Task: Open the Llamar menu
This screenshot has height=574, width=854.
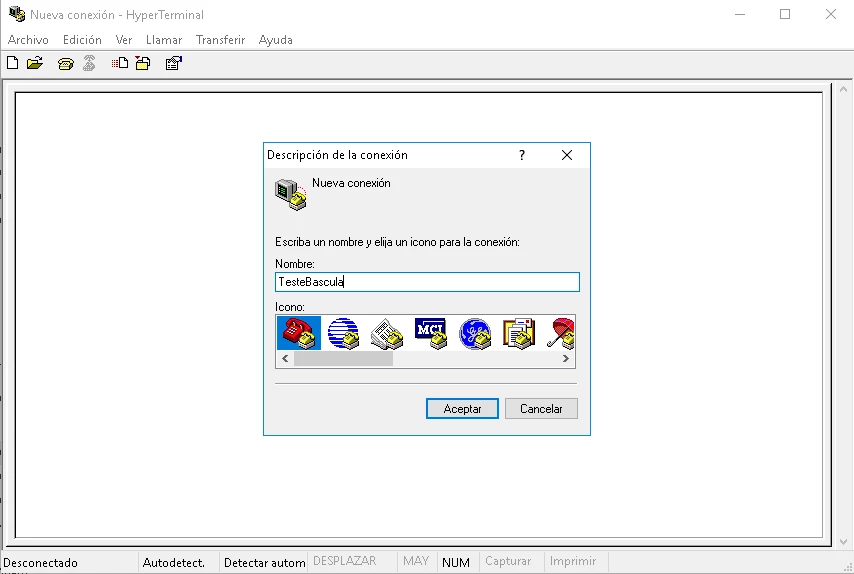Action: tap(164, 40)
